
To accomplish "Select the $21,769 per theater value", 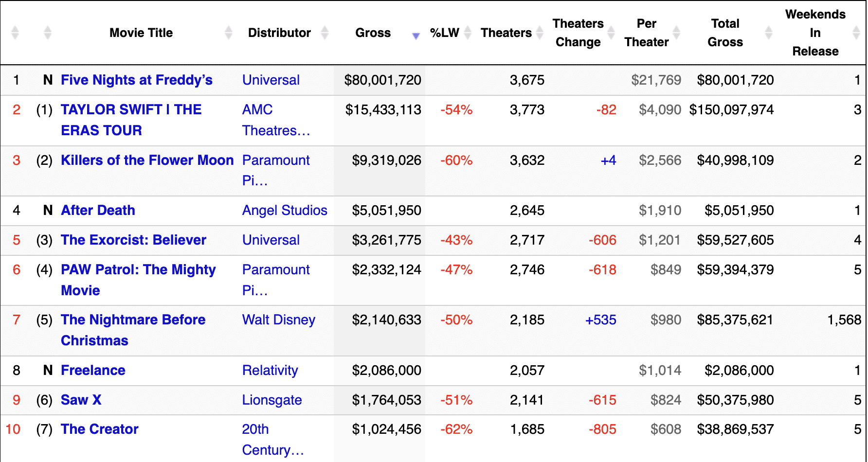I will [656, 80].
